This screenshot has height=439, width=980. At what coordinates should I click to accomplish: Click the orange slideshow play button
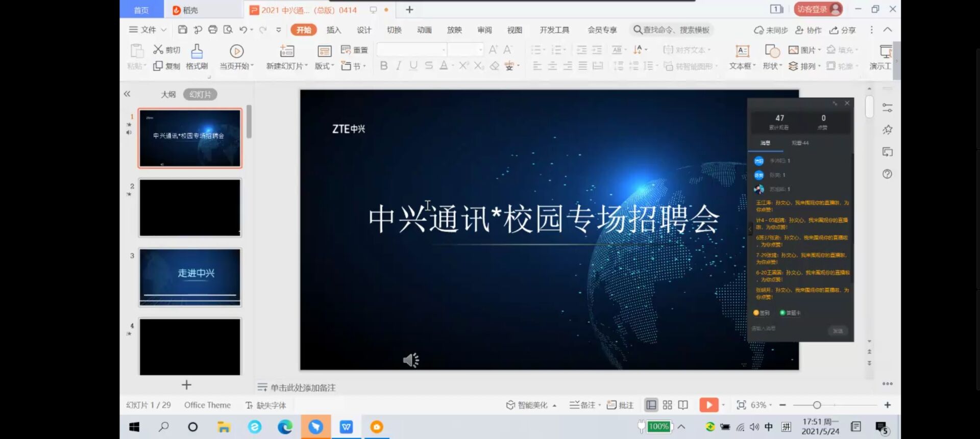[x=708, y=405]
